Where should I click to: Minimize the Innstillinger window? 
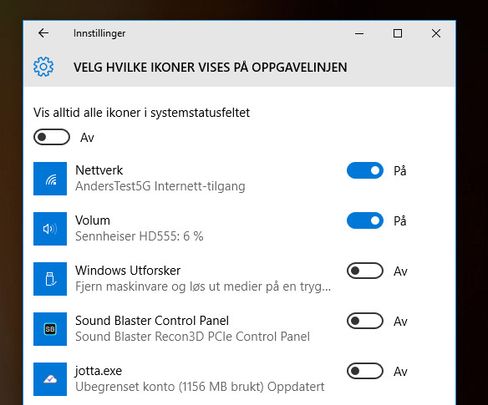[359, 33]
